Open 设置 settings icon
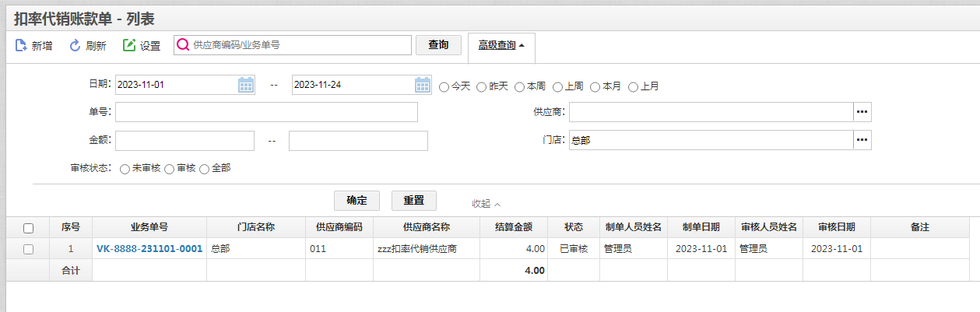Screen dimensions: 980x312 [129, 46]
